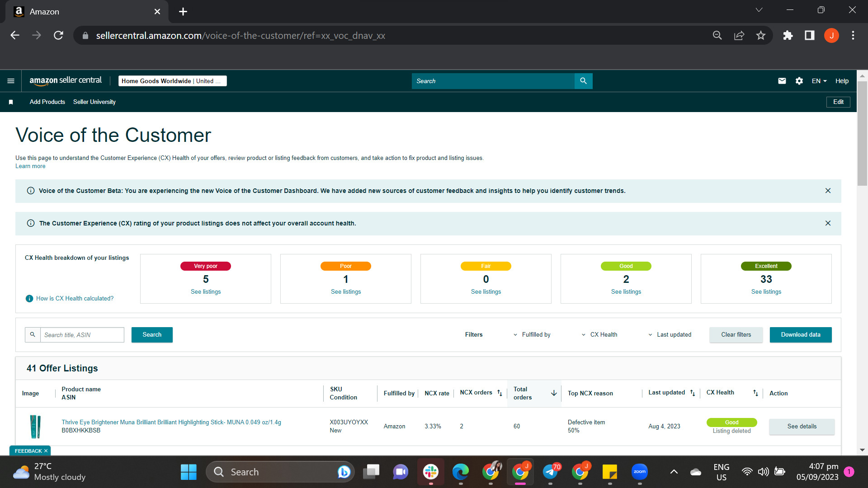Click See details for Thrive Eye Brightener
This screenshot has width=868, height=488.
pos(802,427)
